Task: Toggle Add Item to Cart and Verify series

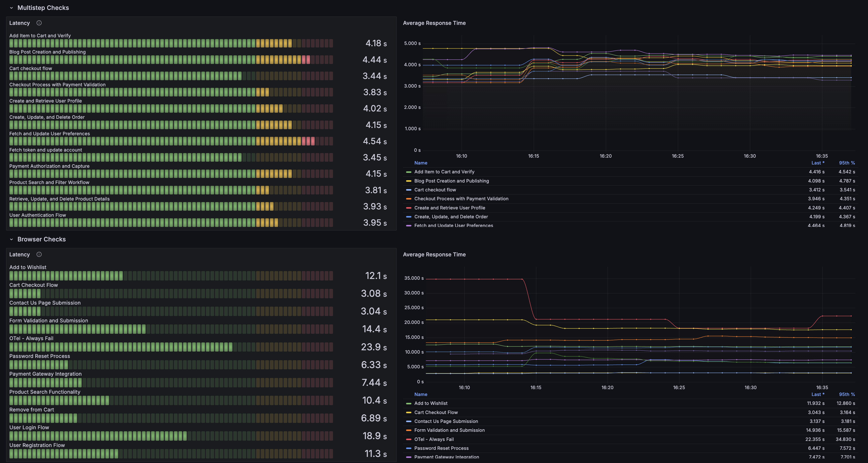Action: tap(444, 172)
